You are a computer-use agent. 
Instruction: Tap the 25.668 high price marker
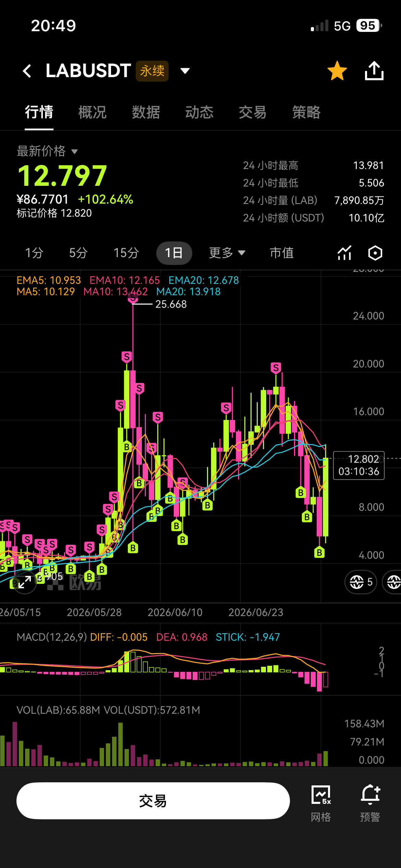tap(171, 304)
